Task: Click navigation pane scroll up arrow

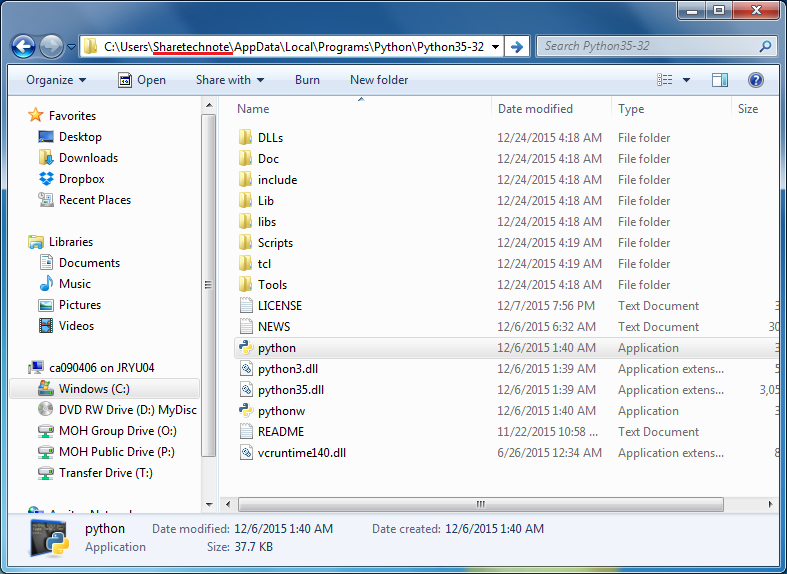Action: [209, 105]
